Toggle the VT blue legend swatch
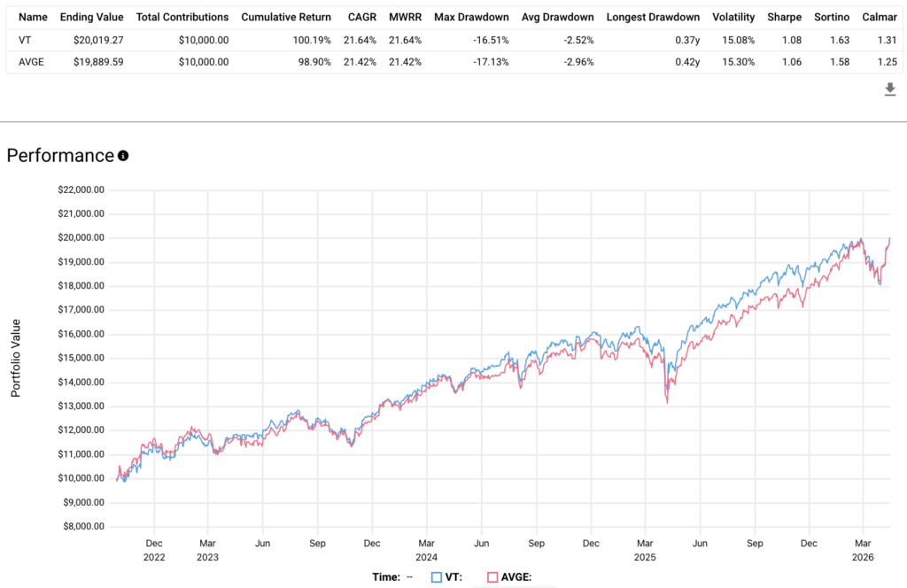Image resolution: width=907 pixels, height=588 pixels. pyautogui.click(x=436, y=577)
